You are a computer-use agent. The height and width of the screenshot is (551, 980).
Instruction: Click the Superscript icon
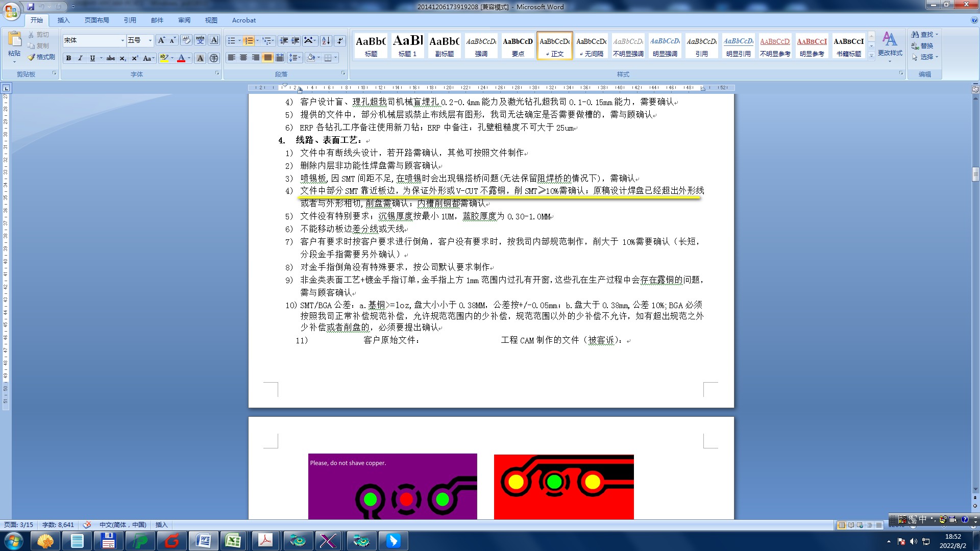(x=135, y=58)
